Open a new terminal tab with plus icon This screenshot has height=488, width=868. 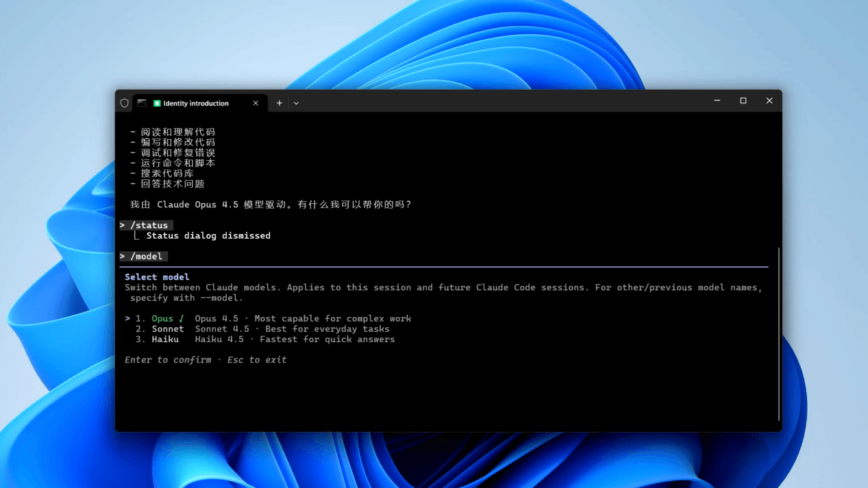(280, 103)
